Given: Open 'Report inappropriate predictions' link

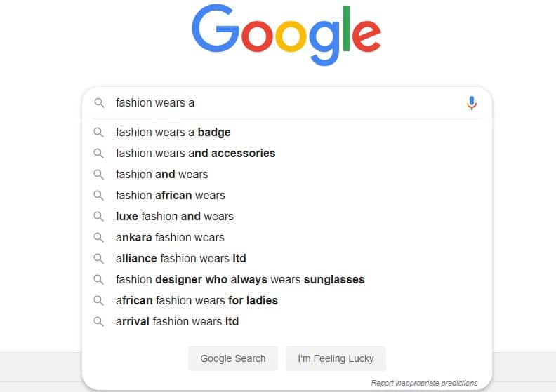Looking at the screenshot, I should 424,383.
